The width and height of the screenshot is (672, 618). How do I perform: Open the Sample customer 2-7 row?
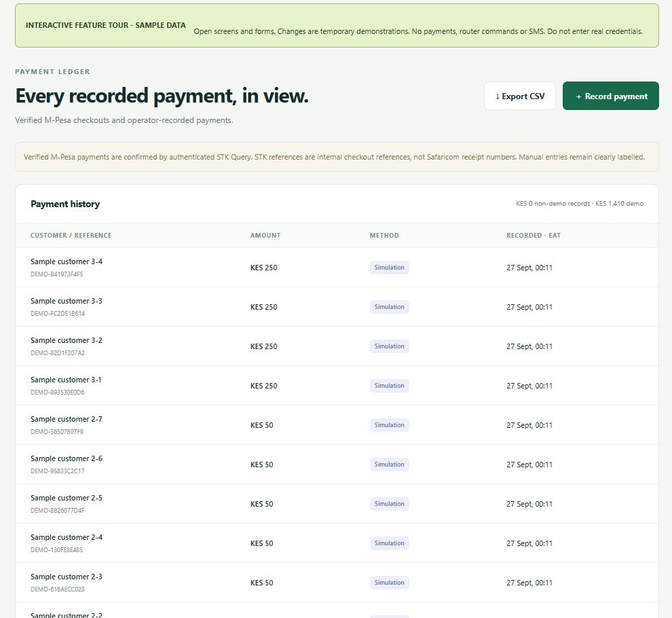click(337, 425)
